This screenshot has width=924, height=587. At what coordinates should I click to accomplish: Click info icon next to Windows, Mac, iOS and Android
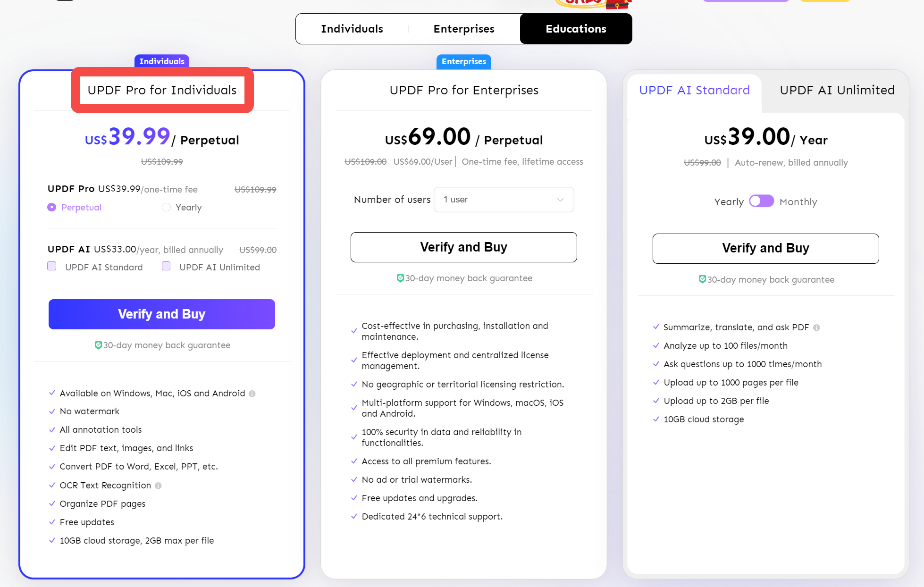pos(252,394)
